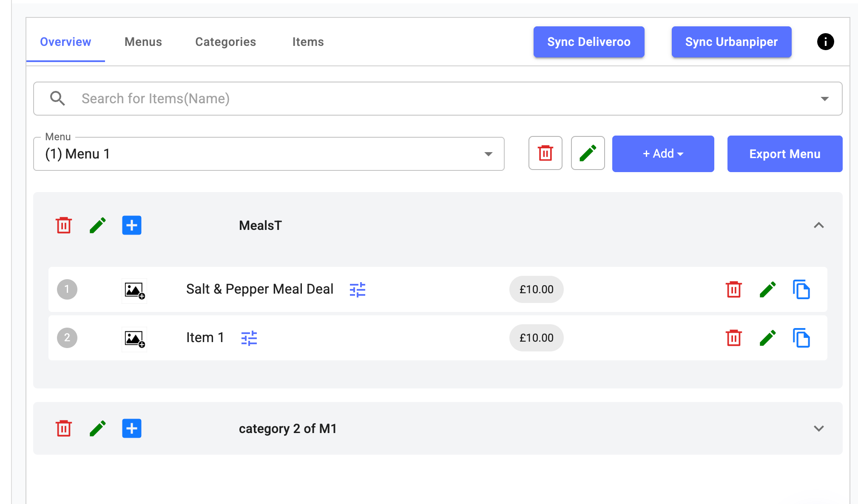Click the £10.00 price of Salt & Pepper Meal Deal
The height and width of the screenshot is (504, 858).
pyautogui.click(x=537, y=289)
